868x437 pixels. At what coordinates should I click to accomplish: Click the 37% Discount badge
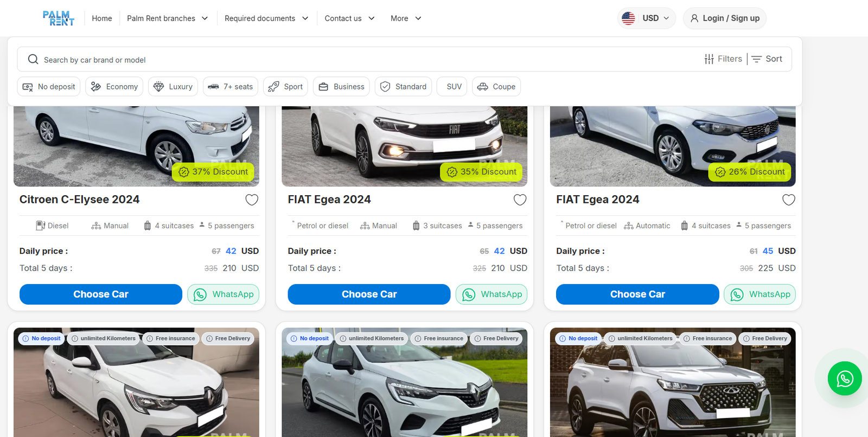[x=213, y=172]
